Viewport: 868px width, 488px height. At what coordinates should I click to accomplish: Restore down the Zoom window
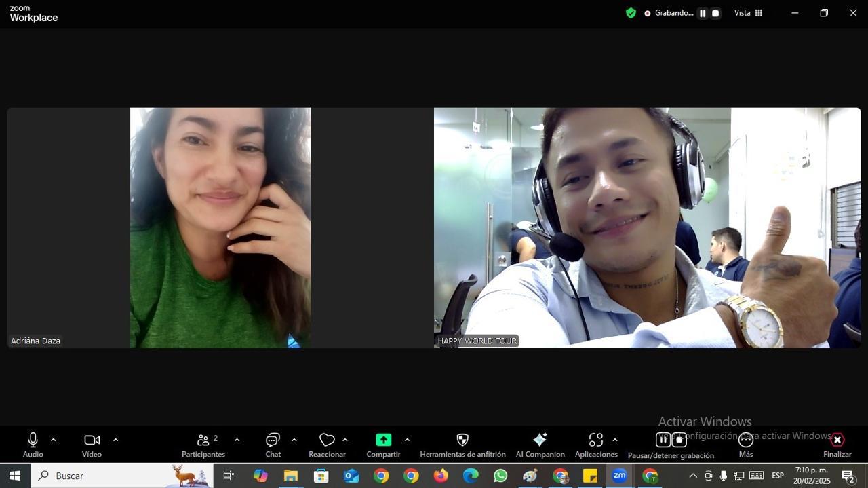pyautogui.click(x=824, y=13)
